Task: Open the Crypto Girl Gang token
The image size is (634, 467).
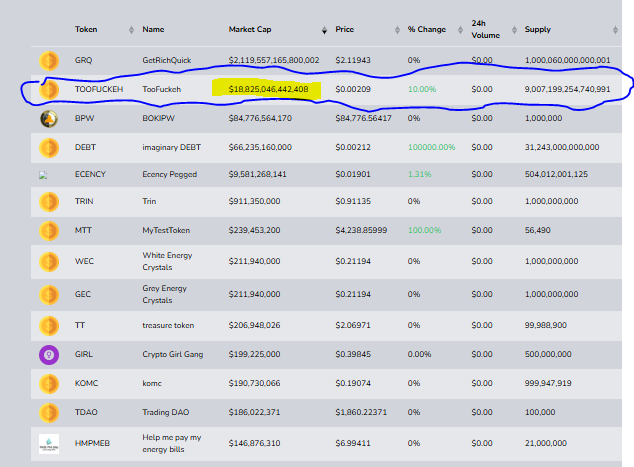Action: pyautogui.click(x=173, y=354)
